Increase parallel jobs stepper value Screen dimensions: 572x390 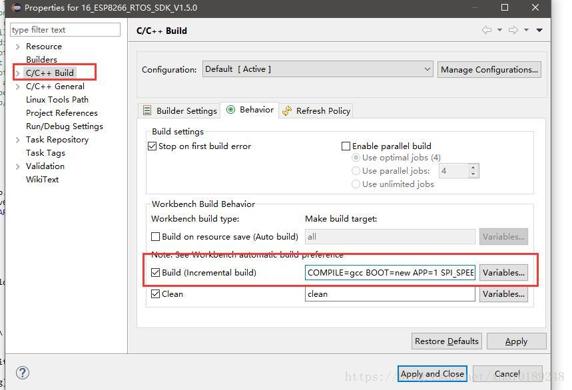point(473,167)
